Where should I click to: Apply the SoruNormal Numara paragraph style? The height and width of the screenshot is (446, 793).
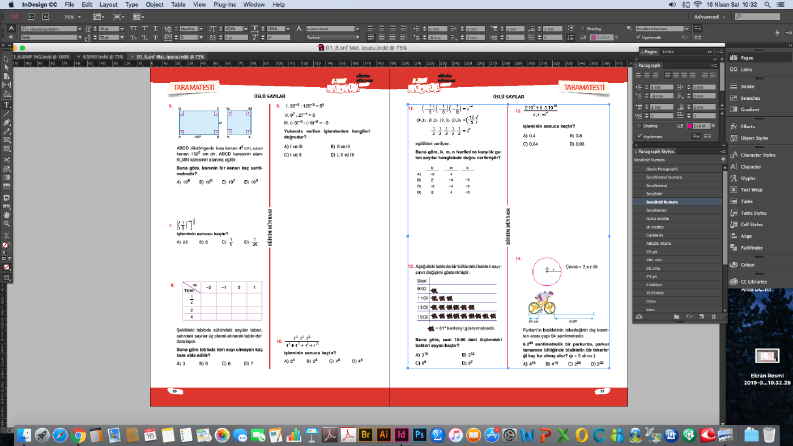677,177
